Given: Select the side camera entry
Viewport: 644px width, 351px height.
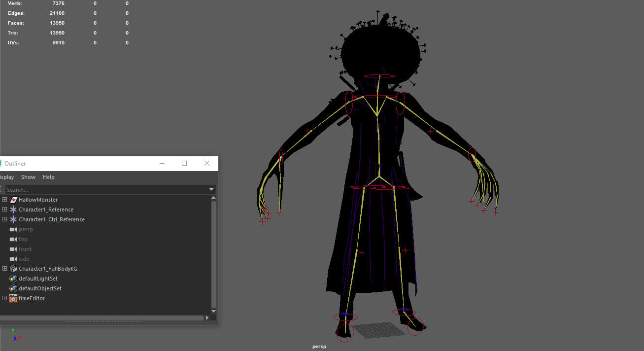Looking at the screenshot, I should pyautogui.click(x=24, y=259).
